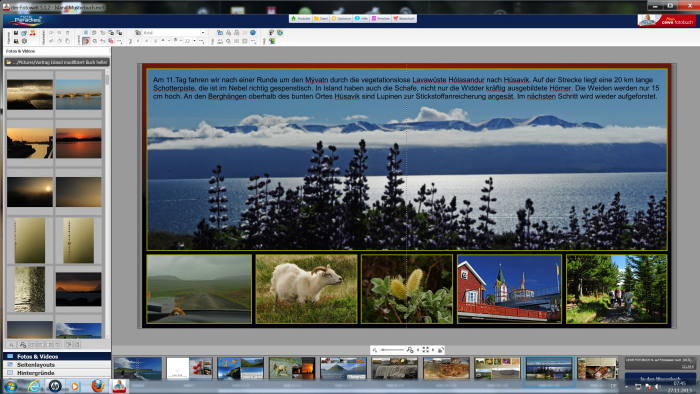
Task: Toggle italic text formatting
Action: coord(146,41)
